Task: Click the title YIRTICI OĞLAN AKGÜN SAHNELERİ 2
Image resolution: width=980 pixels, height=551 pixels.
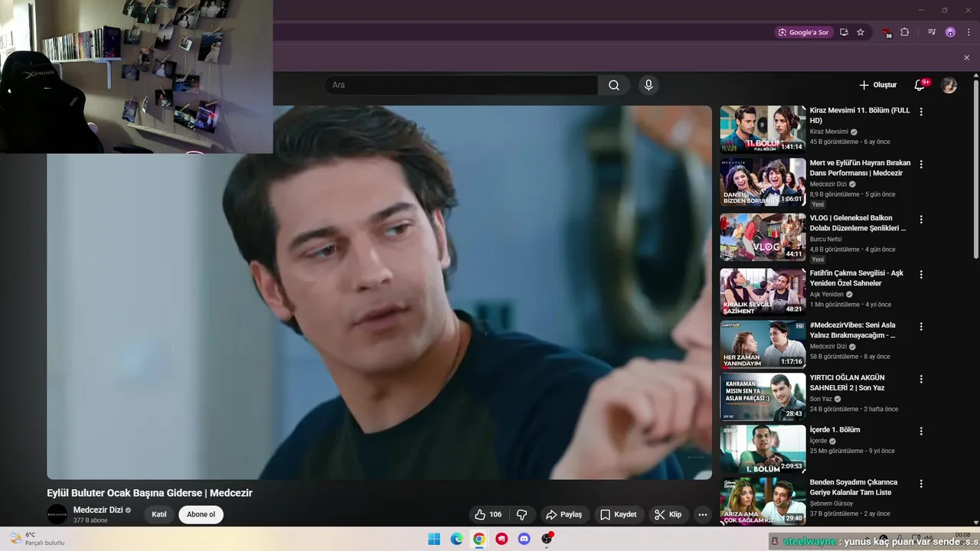Action: tap(848, 383)
